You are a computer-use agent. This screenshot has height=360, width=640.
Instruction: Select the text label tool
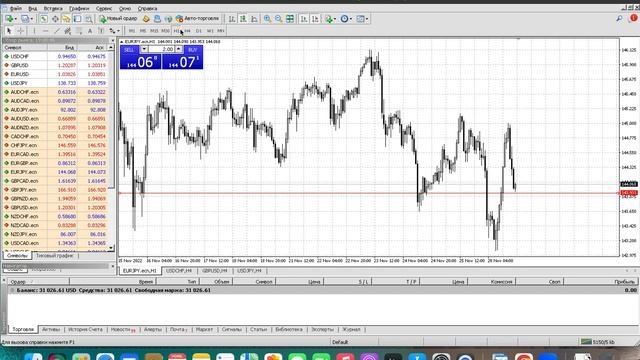101,31
